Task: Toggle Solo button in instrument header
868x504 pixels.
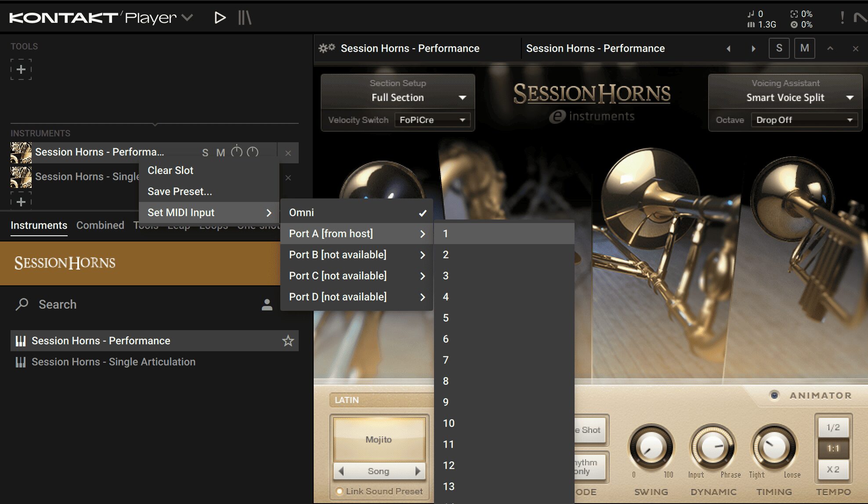Action: (779, 48)
